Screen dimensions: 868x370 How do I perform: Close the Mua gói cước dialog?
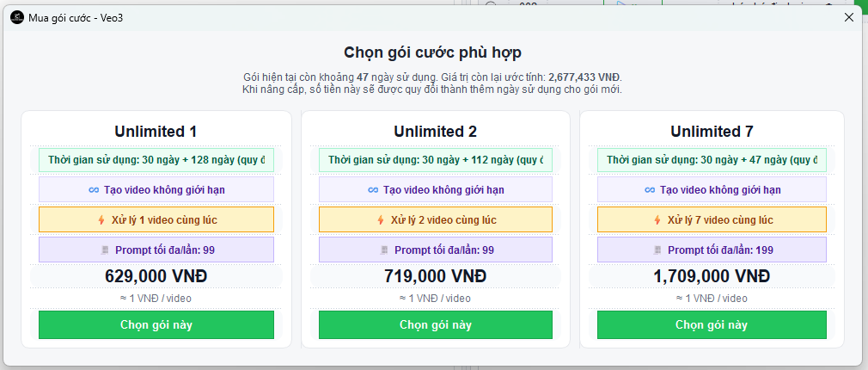848,17
